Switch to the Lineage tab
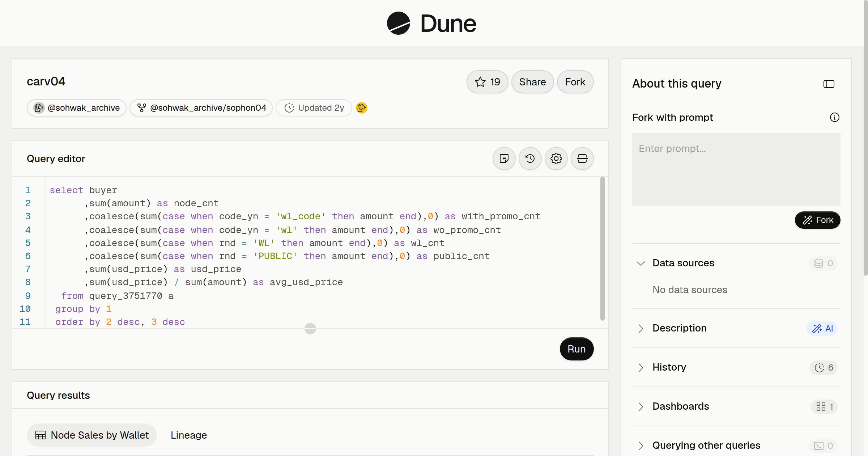868x456 pixels. coord(189,435)
